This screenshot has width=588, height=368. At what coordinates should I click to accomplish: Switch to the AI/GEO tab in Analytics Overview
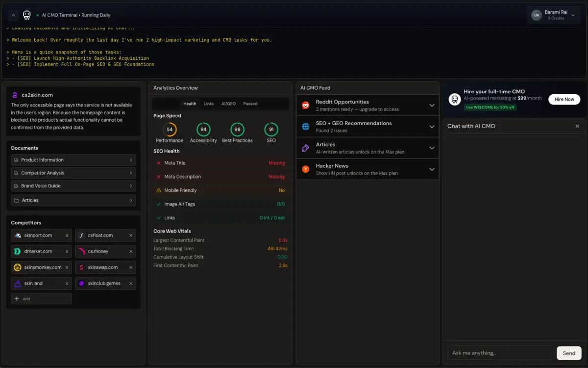[x=228, y=104]
